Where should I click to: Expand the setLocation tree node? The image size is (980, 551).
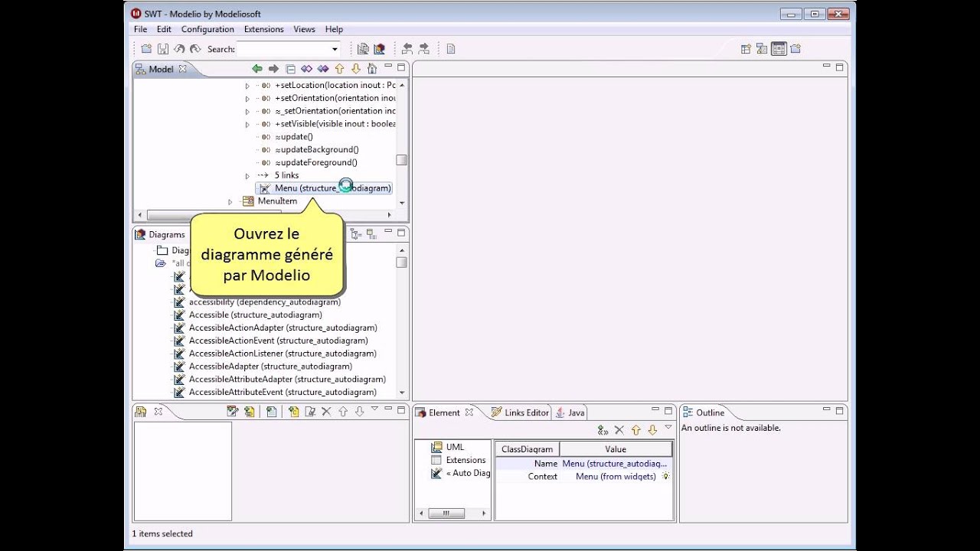pos(247,86)
